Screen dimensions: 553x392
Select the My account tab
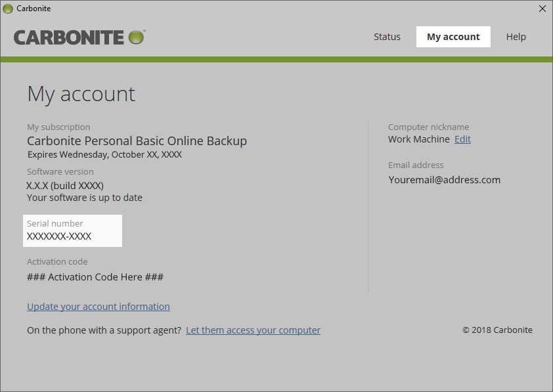453,37
